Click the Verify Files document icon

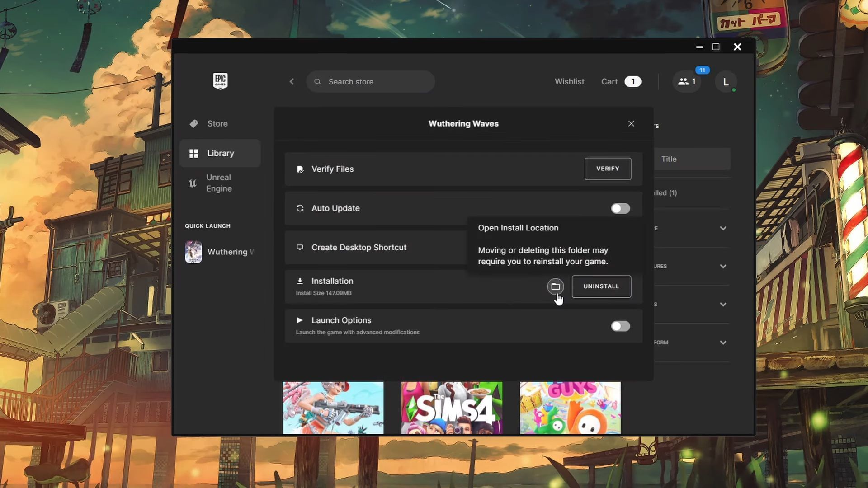tap(300, 169)
